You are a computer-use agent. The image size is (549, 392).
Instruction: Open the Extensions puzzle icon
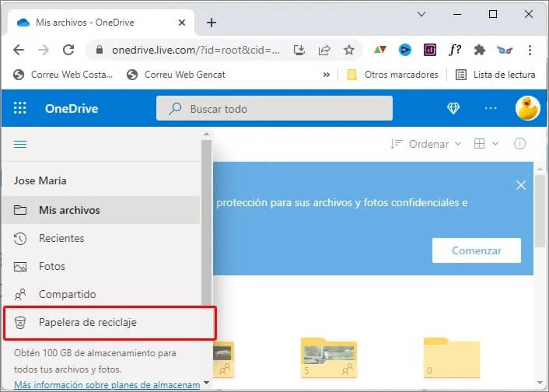click(479, 50)
